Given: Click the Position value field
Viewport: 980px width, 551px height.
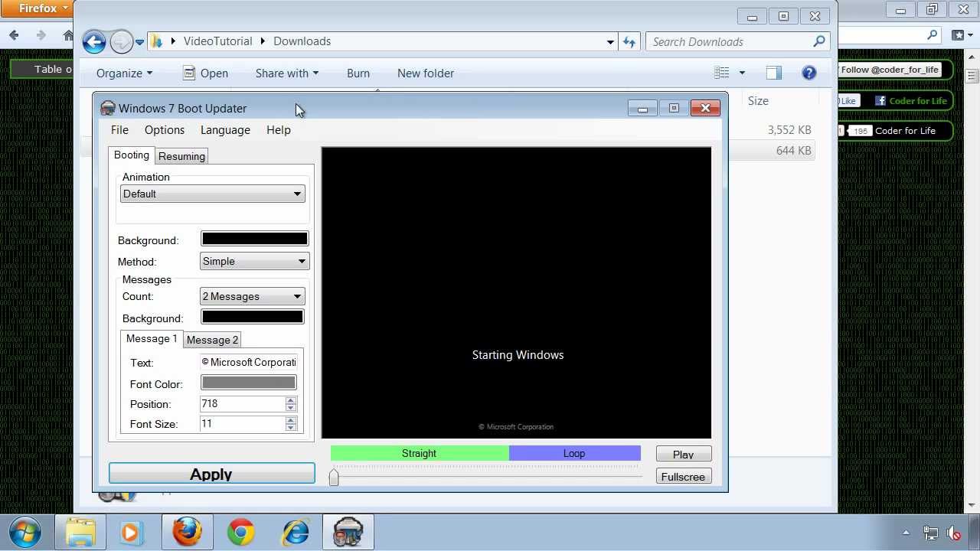Looking at the screenshot, I should coord(242,404).
